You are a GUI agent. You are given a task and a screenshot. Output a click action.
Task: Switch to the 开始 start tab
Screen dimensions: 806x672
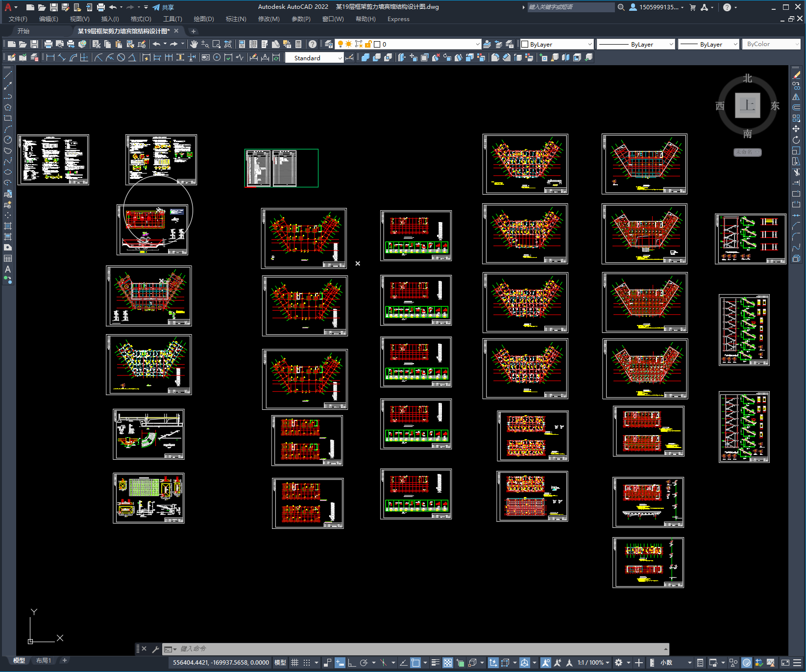(24, 31)
